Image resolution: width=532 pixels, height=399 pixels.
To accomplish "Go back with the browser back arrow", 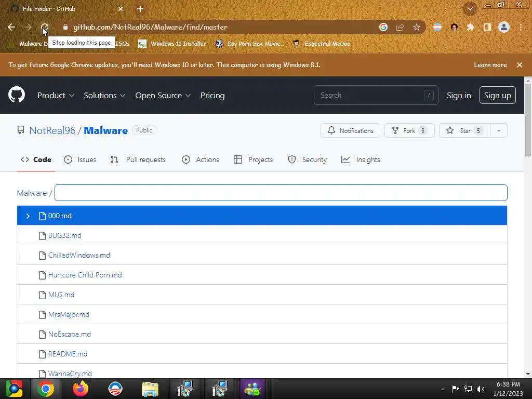I will 11,27.
